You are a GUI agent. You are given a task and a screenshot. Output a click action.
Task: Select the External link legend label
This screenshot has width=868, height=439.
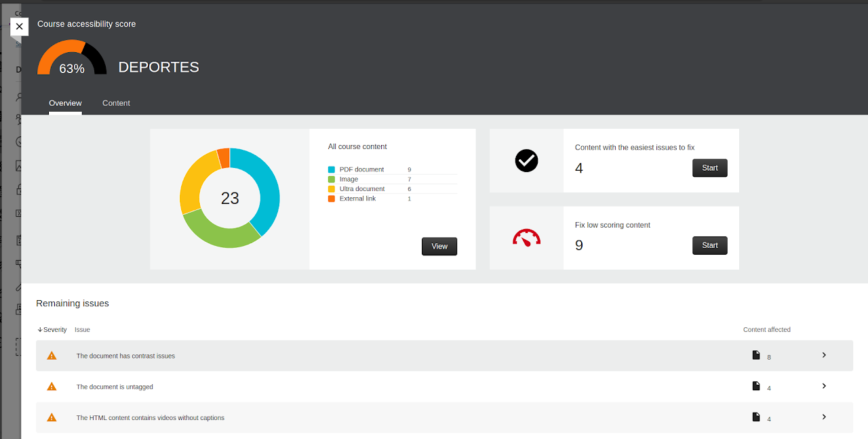point(357,198)
